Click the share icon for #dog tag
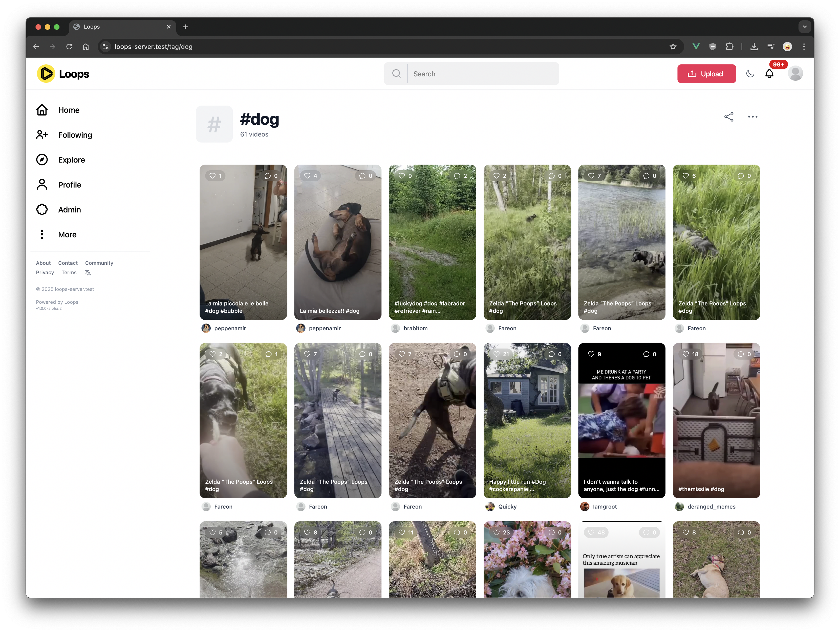The width and height of the screenshot is (840, 632). pos(728,117)
